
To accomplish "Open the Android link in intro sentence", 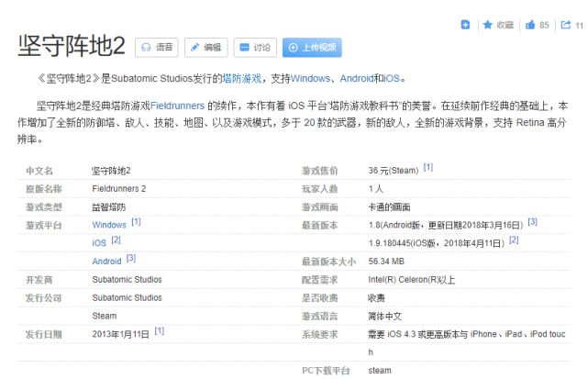I will click(x=357, y=78).
